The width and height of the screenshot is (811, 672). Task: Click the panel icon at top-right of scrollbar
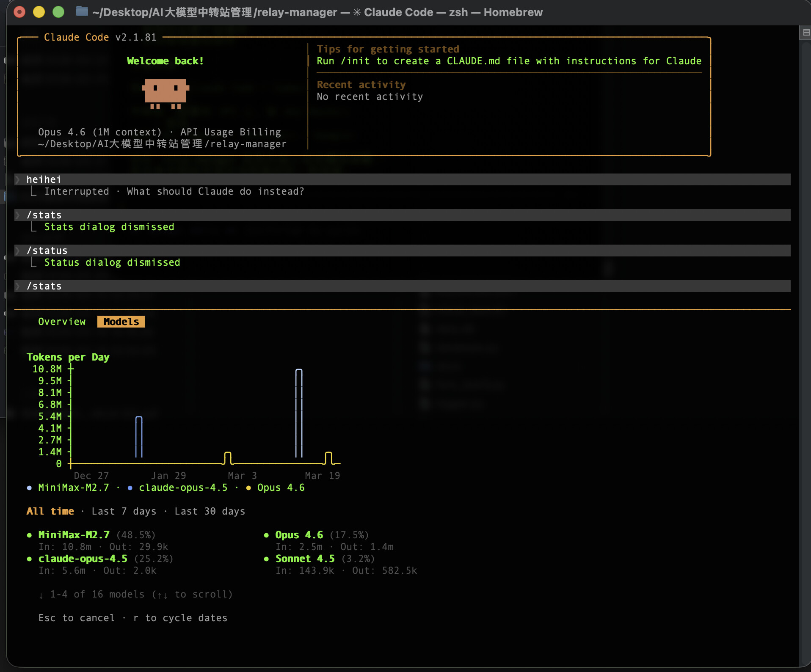tap(806, 32)
